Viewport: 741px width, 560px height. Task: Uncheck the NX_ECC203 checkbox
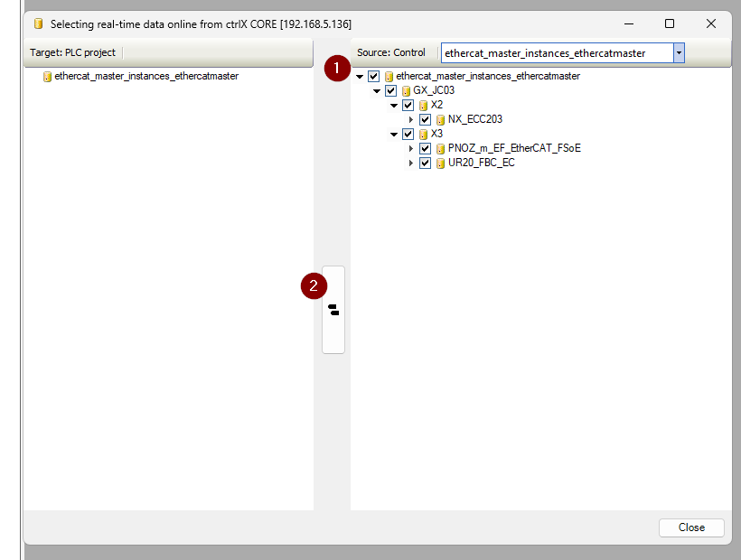(x=426, y=119)
